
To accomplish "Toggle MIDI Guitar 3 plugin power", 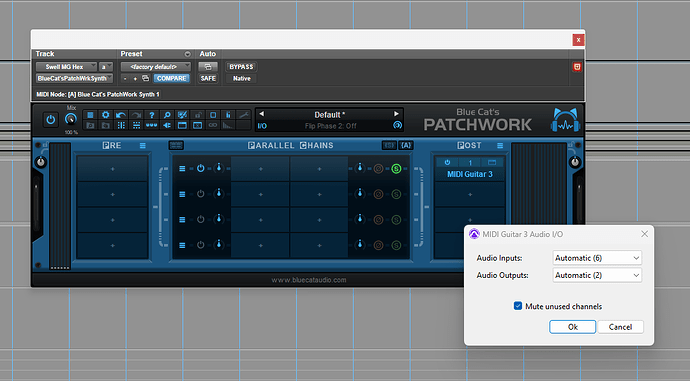I will tap(447, 162).
